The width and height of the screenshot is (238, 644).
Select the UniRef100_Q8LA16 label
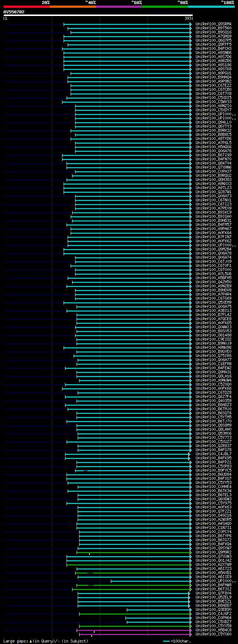point(213,376)
